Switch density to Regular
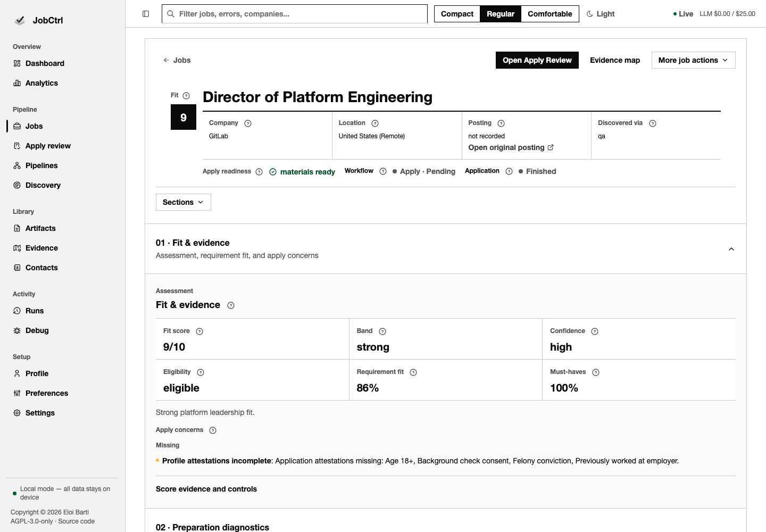This screenshot has width=766, height=532. (501, 14)
